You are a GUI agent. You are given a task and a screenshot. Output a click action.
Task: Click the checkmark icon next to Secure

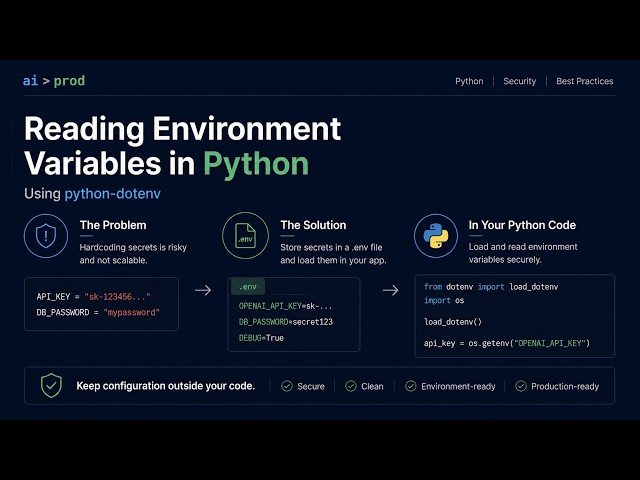(287, 386)
